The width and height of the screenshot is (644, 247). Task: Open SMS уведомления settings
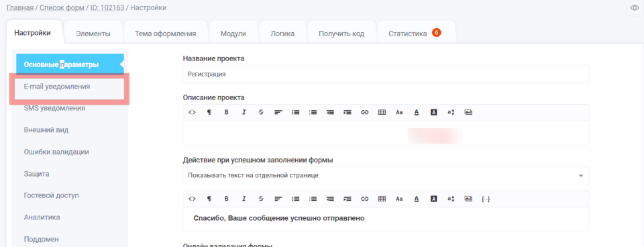[x=54, y=108]
